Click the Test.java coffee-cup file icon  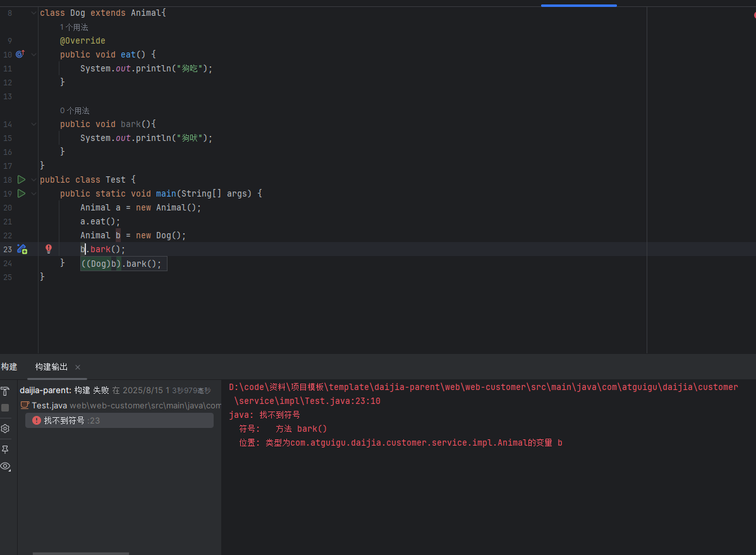coord(25,405)
